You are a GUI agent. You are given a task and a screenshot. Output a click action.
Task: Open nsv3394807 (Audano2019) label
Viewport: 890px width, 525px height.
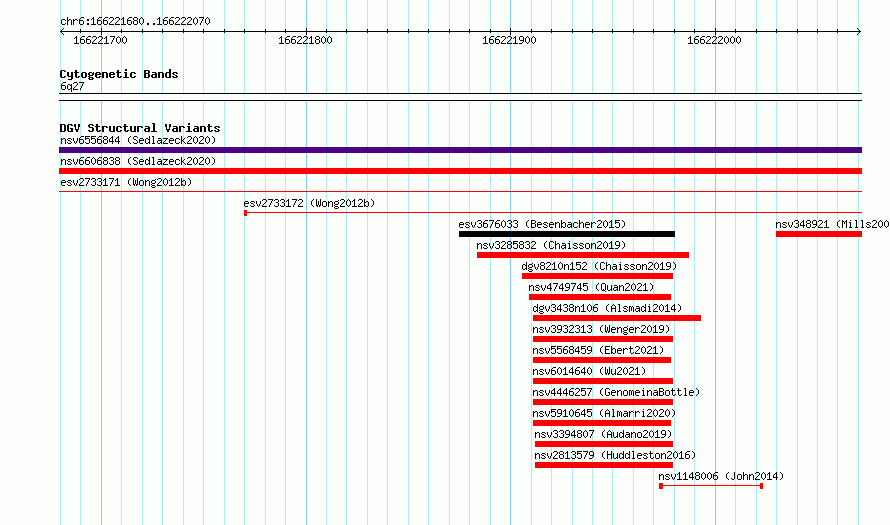click(603, 434)
